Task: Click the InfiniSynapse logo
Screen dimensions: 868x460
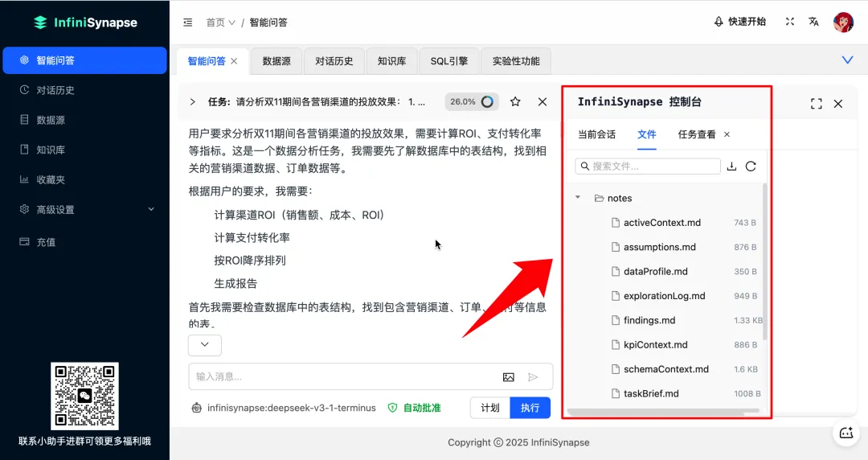Action: click(84, 23)
